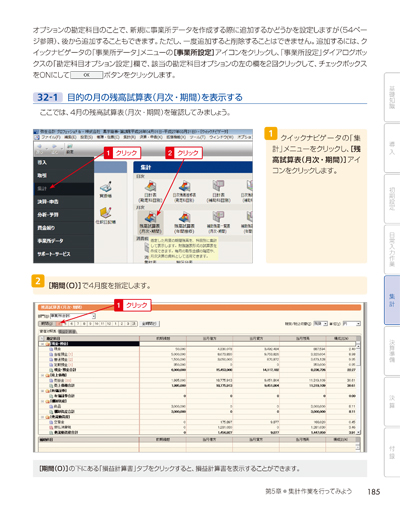Select month 5 in the period bar
This screenshot has width=400, height=510.
pos(65,324)
